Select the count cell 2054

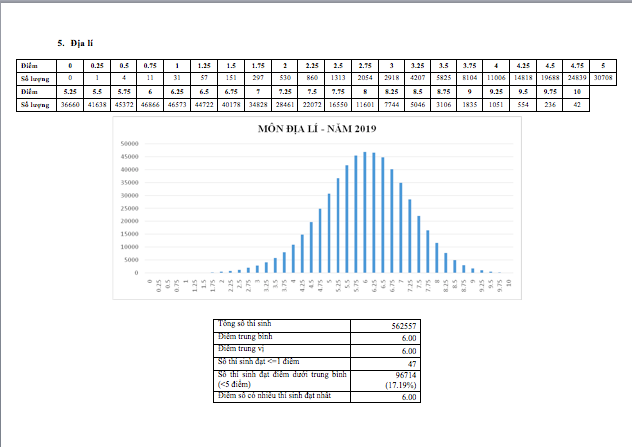tap(365, 78)
